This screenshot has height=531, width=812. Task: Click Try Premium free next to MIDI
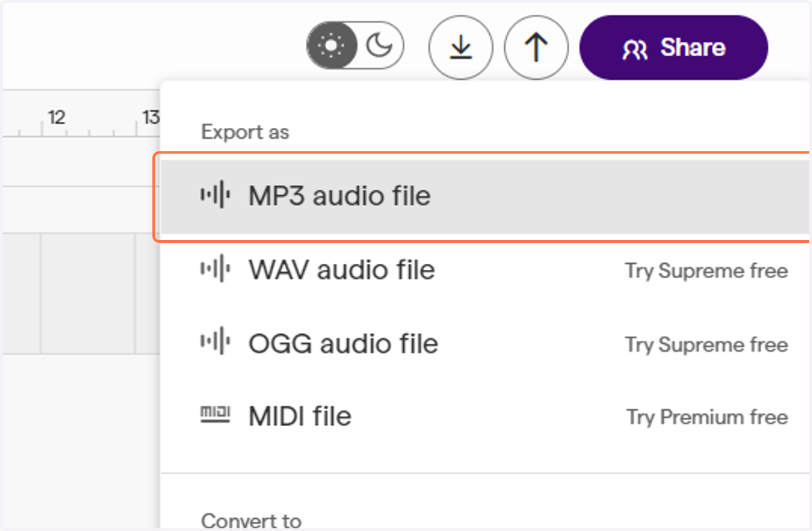pyautogui.click(x=707, y=417)
